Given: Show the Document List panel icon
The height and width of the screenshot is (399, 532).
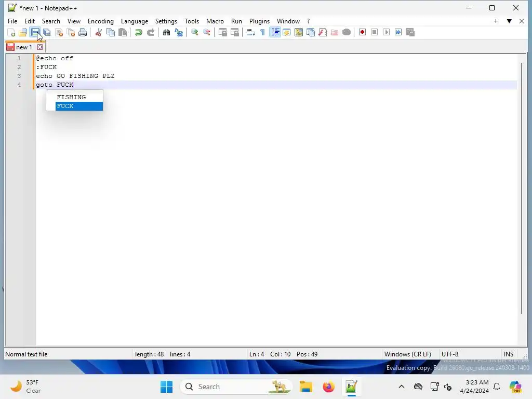Looking at the screenshot, I should click(x=311, y=33).
